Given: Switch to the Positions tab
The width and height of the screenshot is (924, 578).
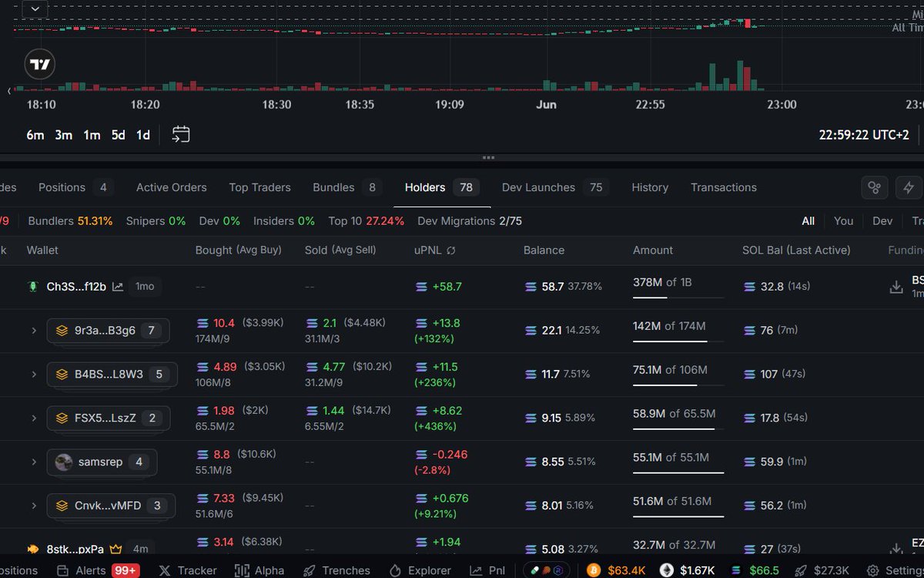Looking at the screenshot, I should coord(75,187).
